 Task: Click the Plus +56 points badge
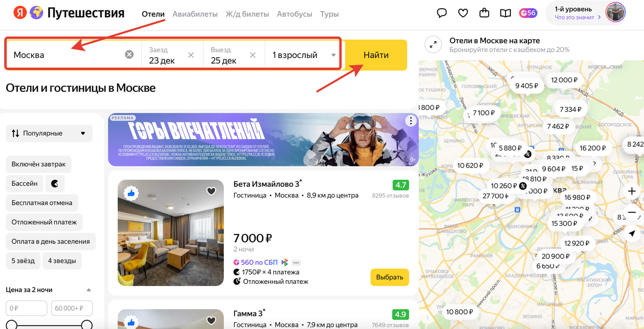(528, 13)
